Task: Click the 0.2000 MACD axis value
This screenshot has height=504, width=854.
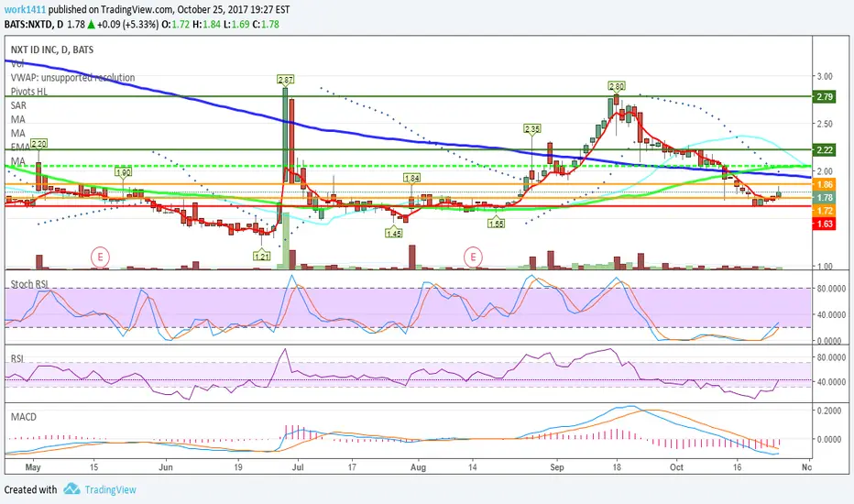Action: [829, 411]
